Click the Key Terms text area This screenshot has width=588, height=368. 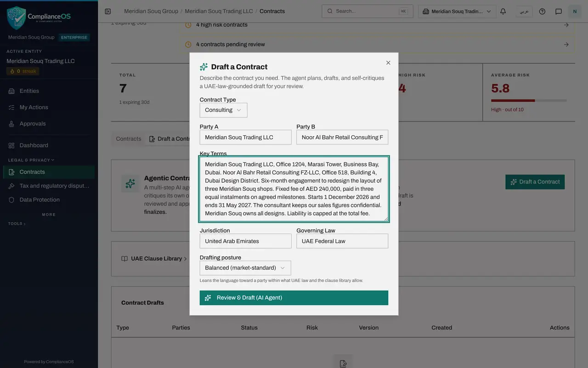point(294,189)
